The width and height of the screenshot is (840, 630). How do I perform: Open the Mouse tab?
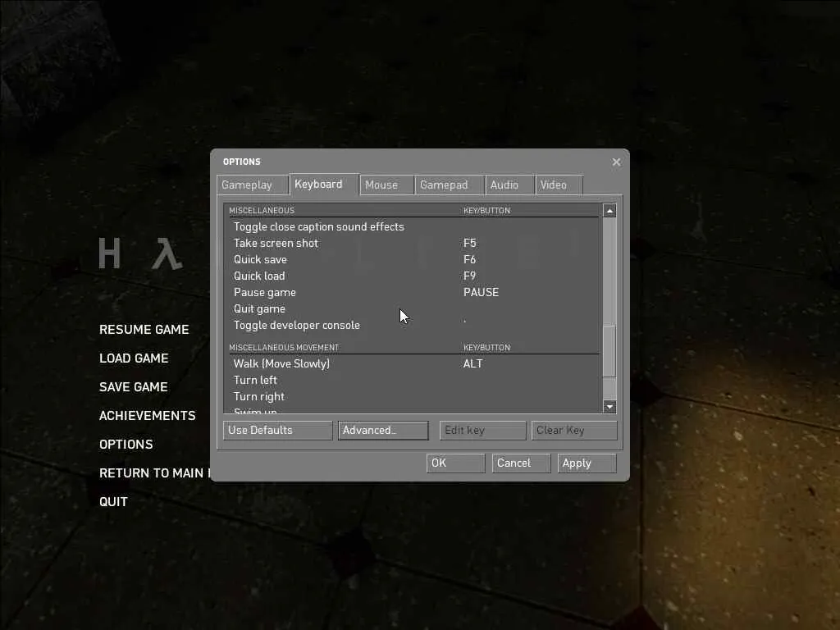click(387, 185)
